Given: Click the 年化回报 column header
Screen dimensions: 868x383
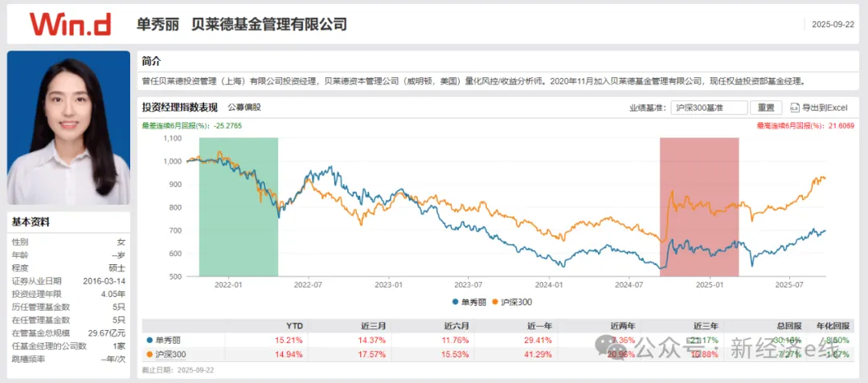Looking at the screenshot, I should tap(832, 325).
